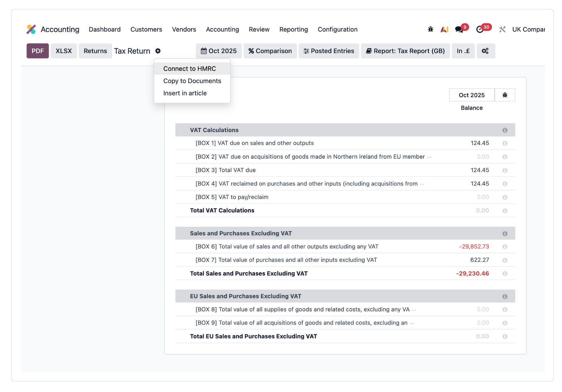562x392 pixels.
Task: Click the XLSX export button
Action: (64, 51)
